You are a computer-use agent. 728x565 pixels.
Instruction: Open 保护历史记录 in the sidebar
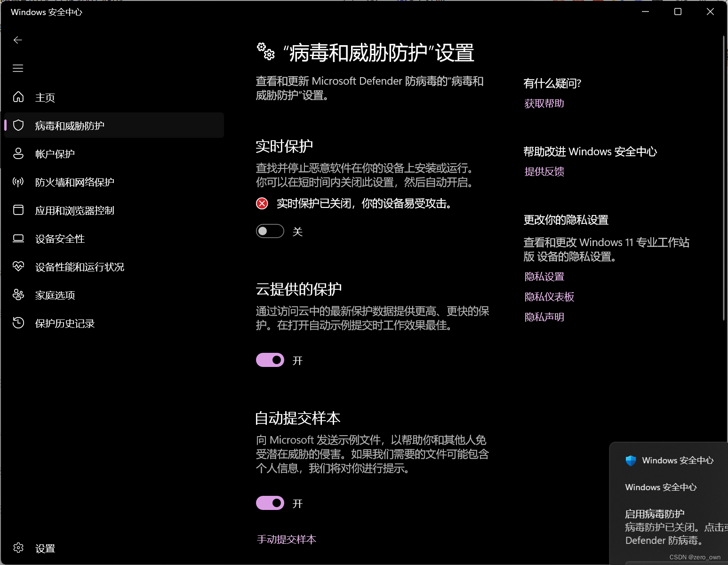click(x=114, y=323)
